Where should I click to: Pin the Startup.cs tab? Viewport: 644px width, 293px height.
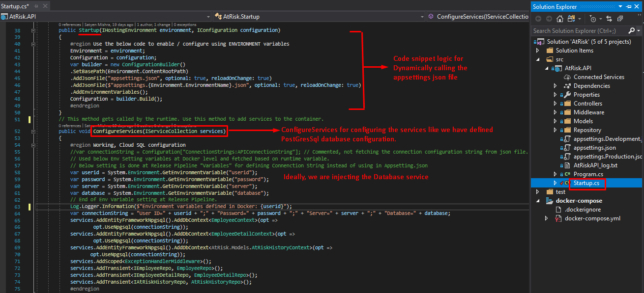35,6
